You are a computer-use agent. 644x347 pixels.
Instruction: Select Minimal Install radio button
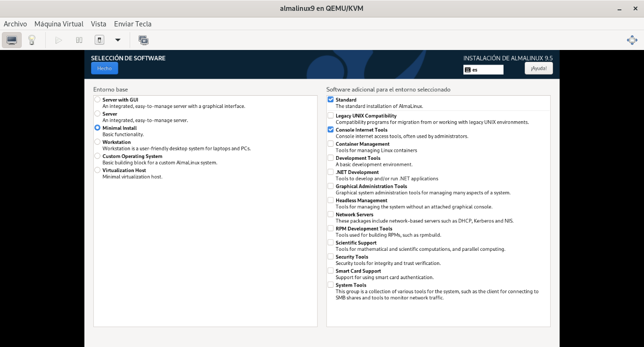click(x=97, y=128)
